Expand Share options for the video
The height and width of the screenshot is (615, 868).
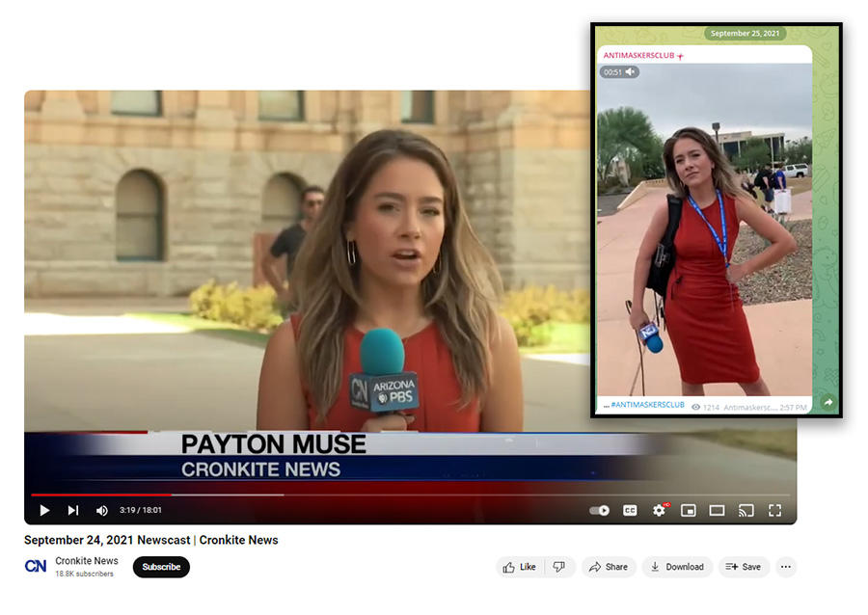pyautogui.click(x=609, y=567)
